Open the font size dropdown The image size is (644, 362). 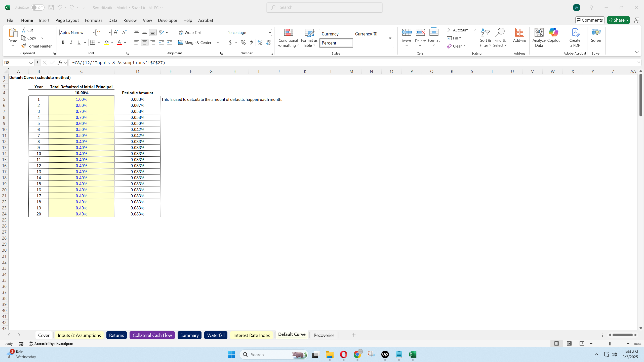coord(110,33)
